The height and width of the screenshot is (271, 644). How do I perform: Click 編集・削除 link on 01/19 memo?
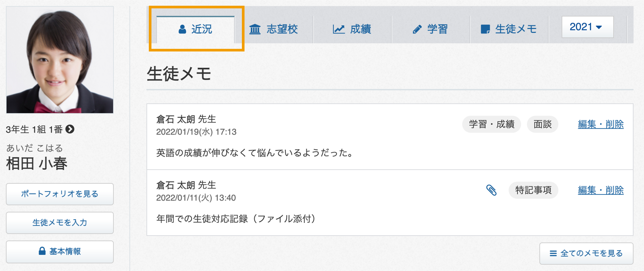pos(600,124)
